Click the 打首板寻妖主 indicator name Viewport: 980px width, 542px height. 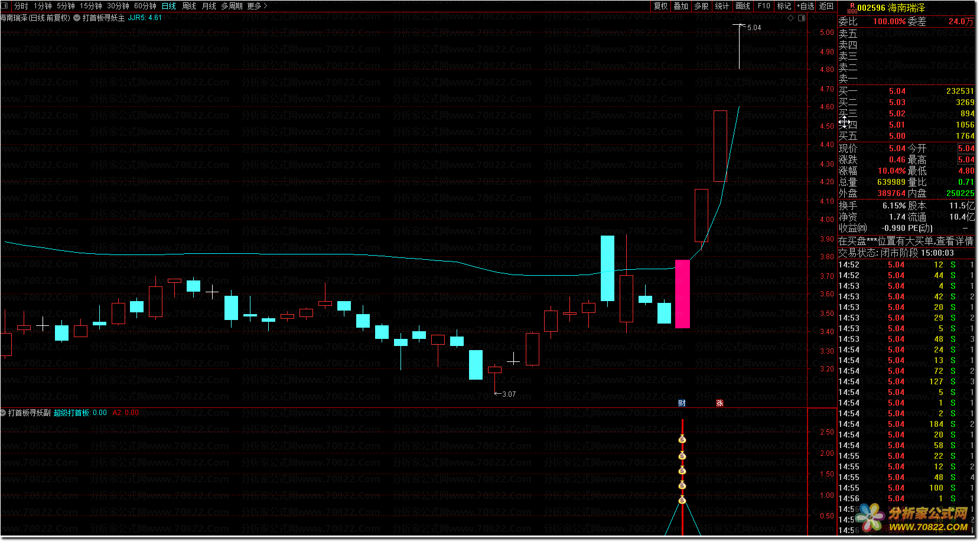coord(103,18)
